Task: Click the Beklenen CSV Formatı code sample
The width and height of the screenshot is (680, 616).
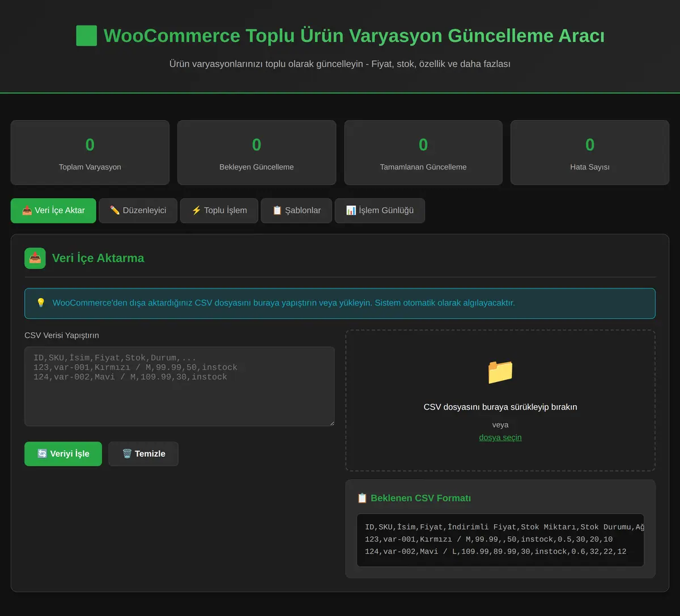Action: click(x=500, y=540)
